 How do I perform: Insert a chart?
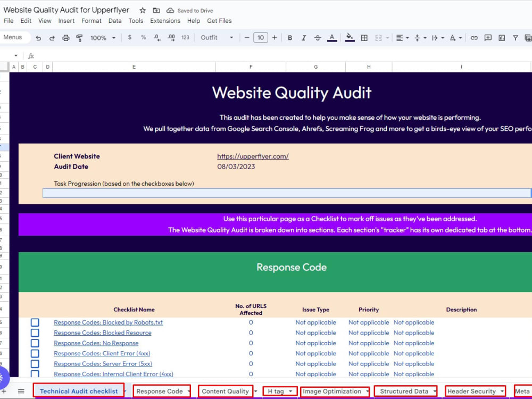pyautogui.click(x=502, y=38)
